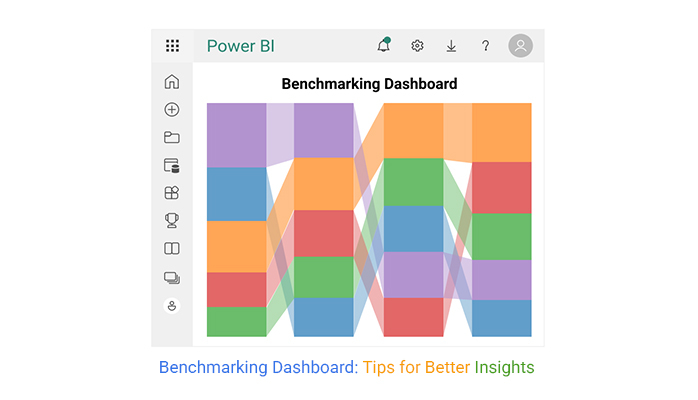698x400 pixels.
Task: Click the Power BI title
Action: (241, 46)
